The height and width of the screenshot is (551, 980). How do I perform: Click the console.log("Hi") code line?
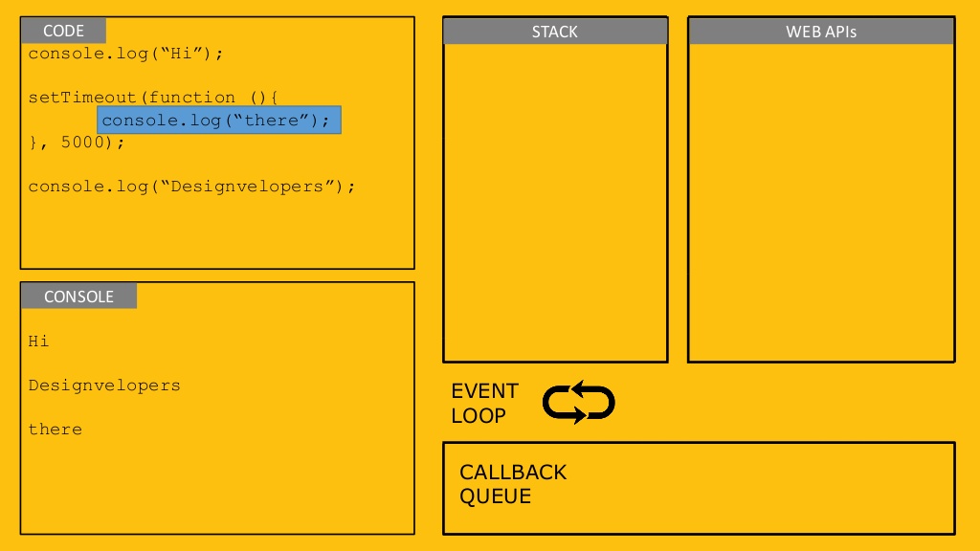[x=125, y=54]
